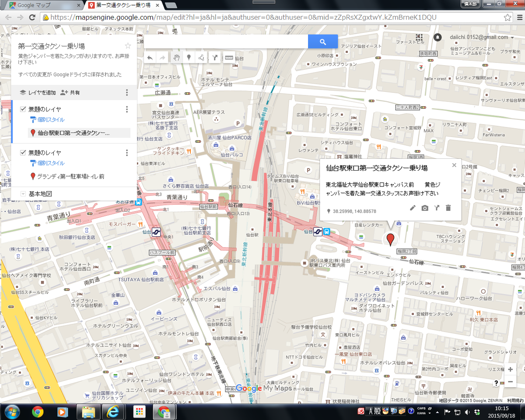The height and width of the screenshot is (420, 525).
Task: Bookmark this page with star icon
Action: [x=507, y=17]
